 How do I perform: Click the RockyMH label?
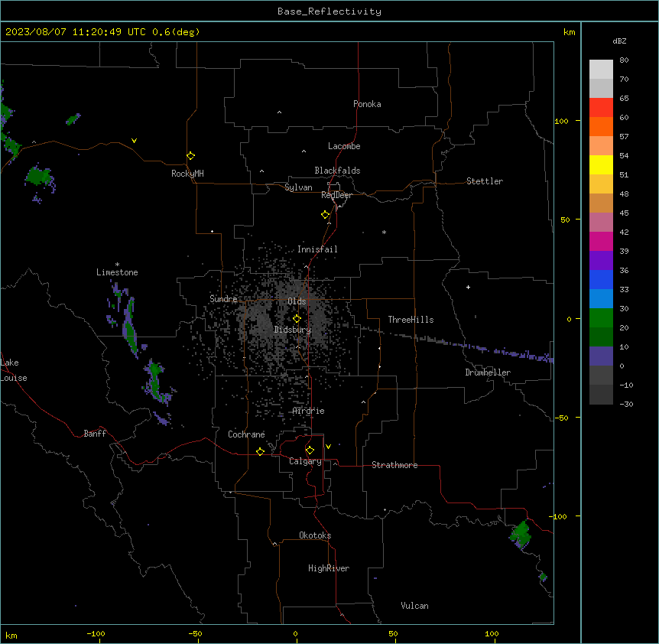point(187,173)
